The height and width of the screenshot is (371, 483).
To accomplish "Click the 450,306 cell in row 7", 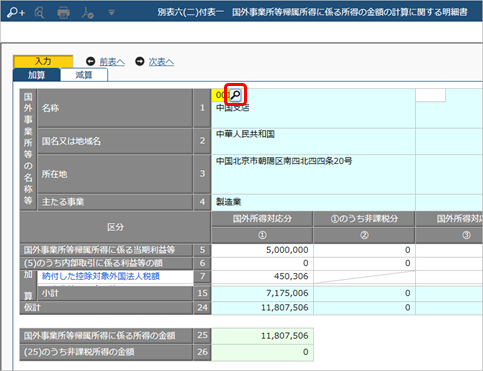I will point(262,276).
